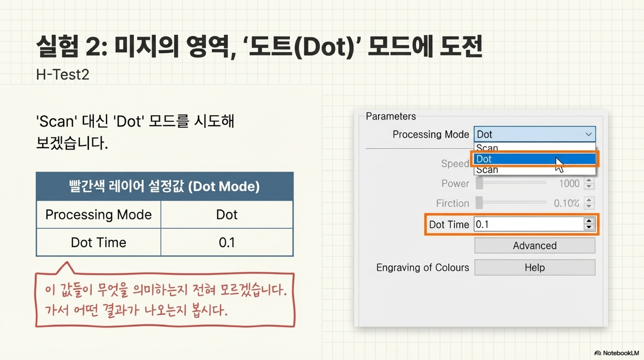
Task: Click the NotebookLM logo icon
Action: click(597, 353)
